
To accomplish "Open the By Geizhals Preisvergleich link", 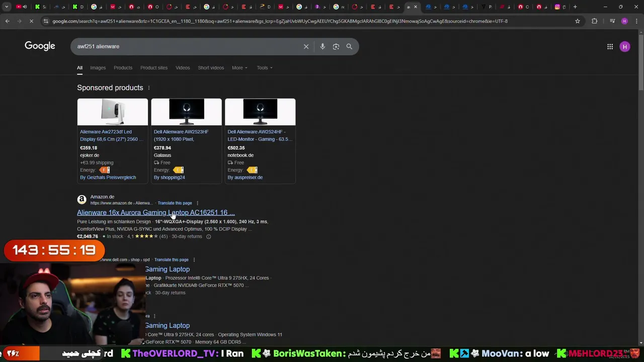I will (108, 177).
